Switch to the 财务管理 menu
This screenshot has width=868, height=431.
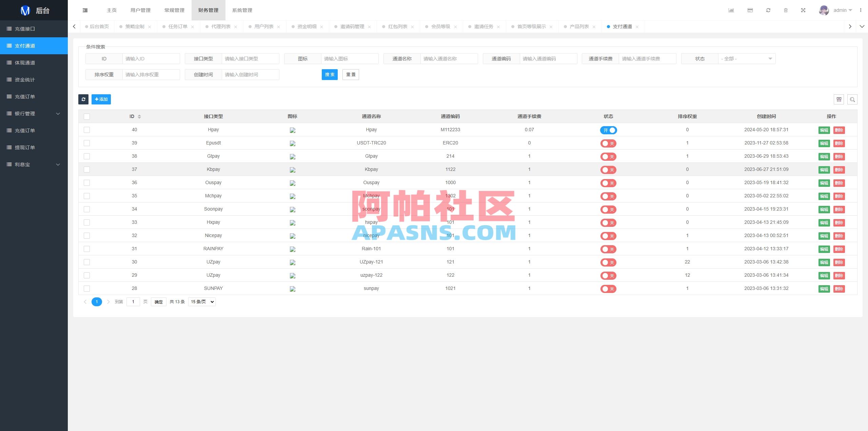208,10
